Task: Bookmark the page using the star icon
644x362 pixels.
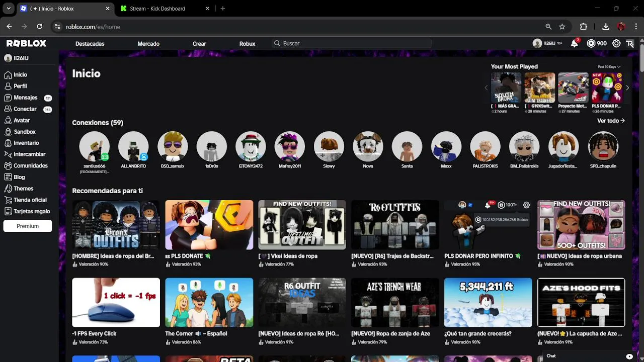Action: click(x=562, y=27)
